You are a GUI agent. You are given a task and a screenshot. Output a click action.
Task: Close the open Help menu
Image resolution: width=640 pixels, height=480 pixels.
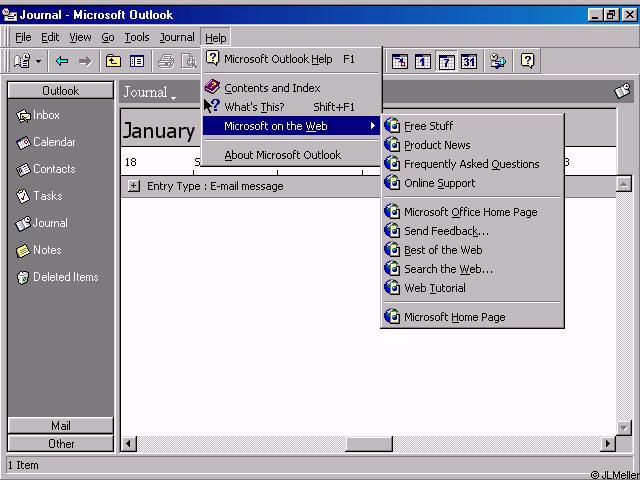pyautogui.click(x=216, y=38)
